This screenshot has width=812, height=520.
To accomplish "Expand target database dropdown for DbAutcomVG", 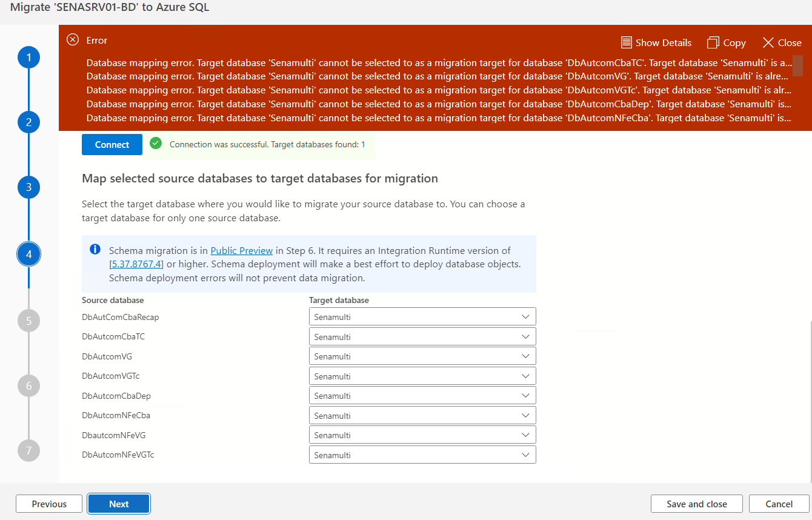I will point(422,356).
